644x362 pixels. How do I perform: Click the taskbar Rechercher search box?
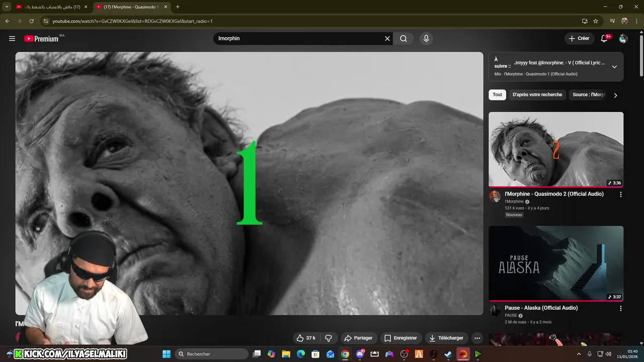[x=212, y=354]
